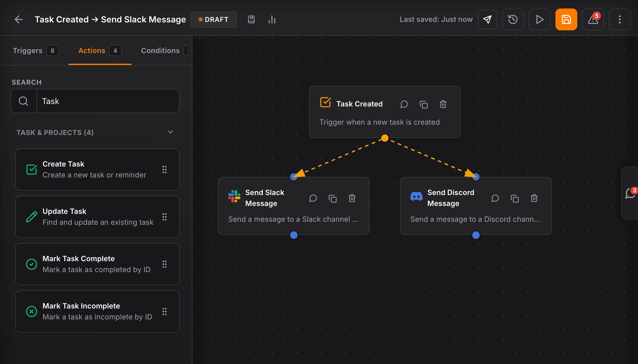Go back using the left arrow
Viewport: 638px width, 364px height.
point(19,19)
